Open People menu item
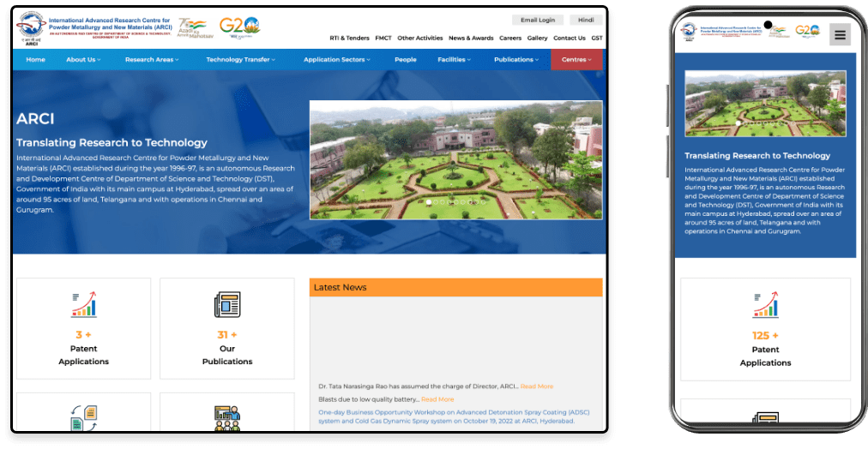Viewport: 868px width, 449px height. [405, 60]
